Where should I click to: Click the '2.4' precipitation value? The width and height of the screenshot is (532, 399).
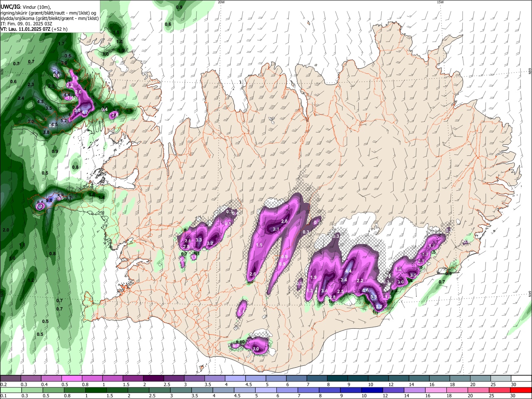21,98
